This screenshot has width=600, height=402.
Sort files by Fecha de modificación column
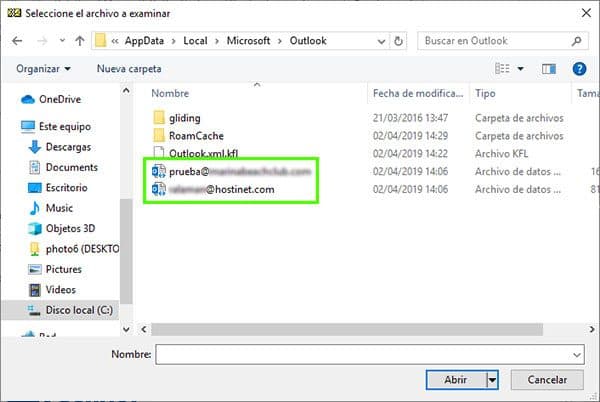click(415, 93)
